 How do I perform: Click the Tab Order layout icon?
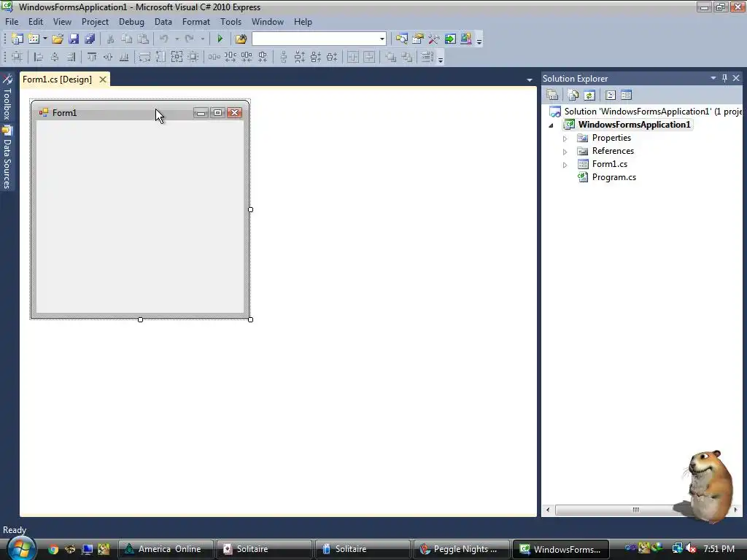(427, 57)
